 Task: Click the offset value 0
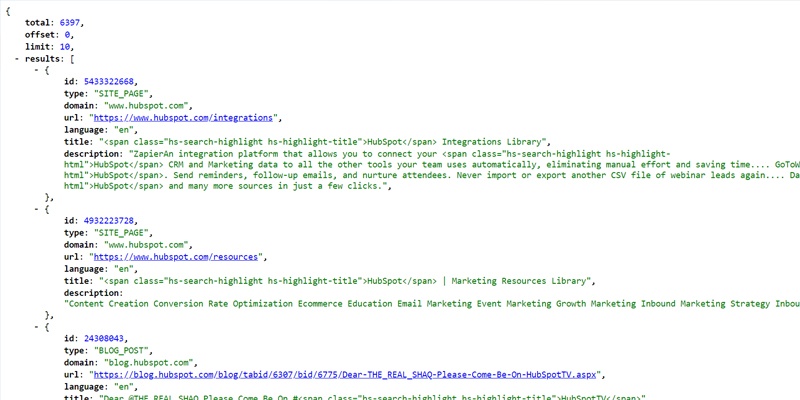[x=67, y=35]
